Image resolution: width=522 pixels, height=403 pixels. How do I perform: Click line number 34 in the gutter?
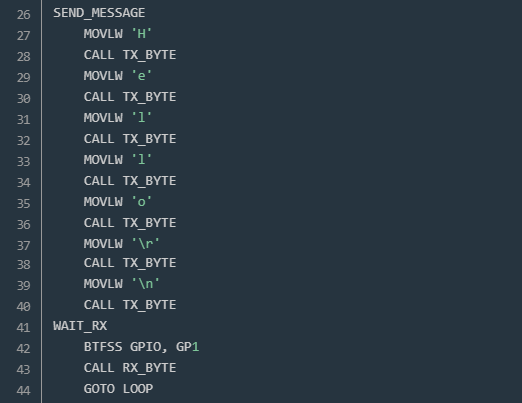23,183
